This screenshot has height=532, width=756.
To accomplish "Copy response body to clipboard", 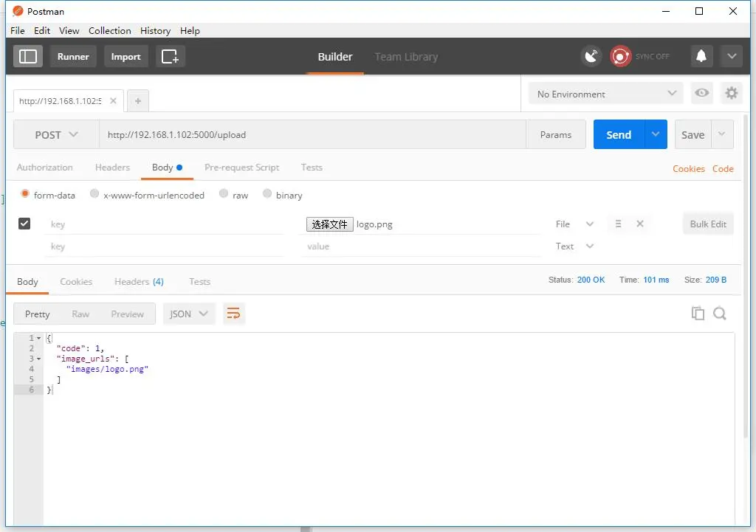I will (698, 314).
